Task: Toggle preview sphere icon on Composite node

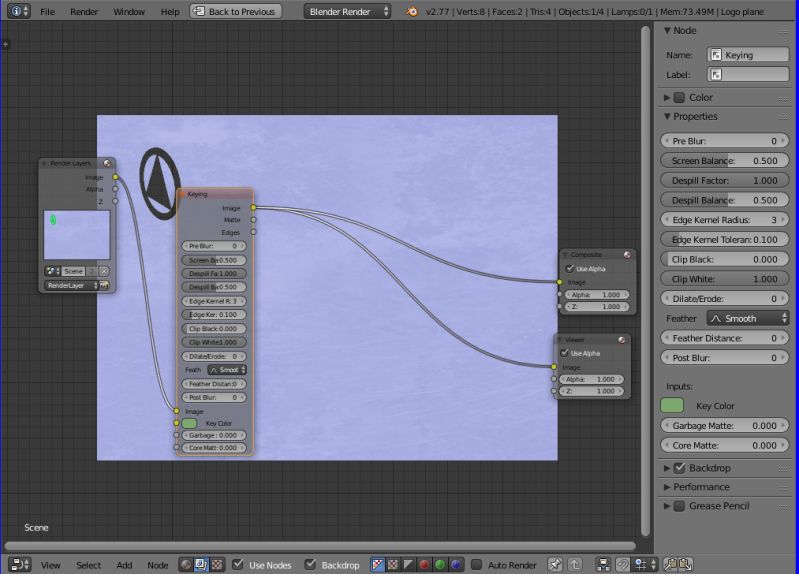Action: coord(627,254)
